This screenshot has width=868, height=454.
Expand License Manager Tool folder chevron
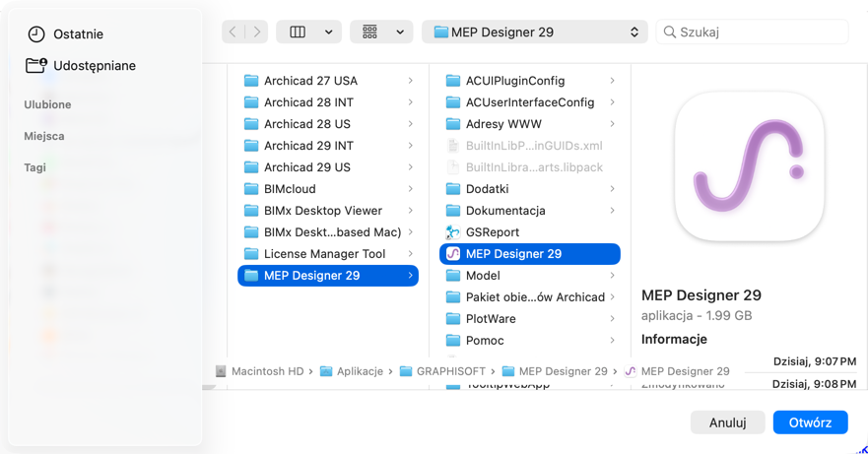tap(410, 253)
